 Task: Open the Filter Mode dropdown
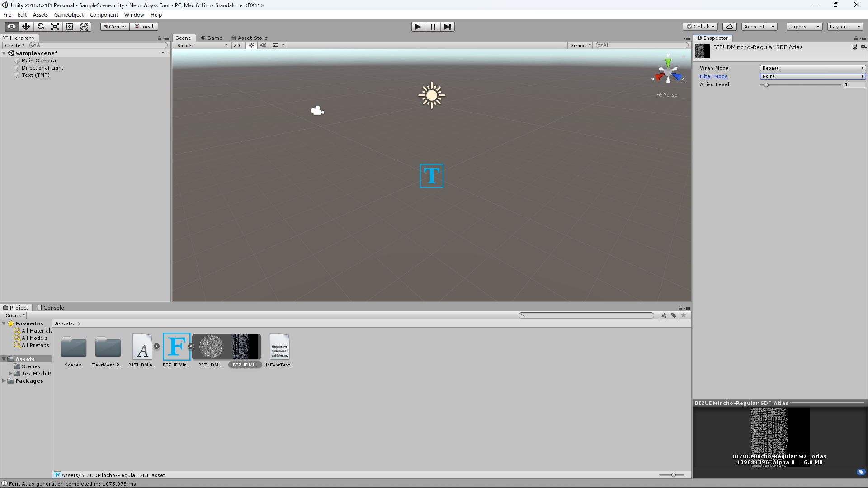coord(813,76)
